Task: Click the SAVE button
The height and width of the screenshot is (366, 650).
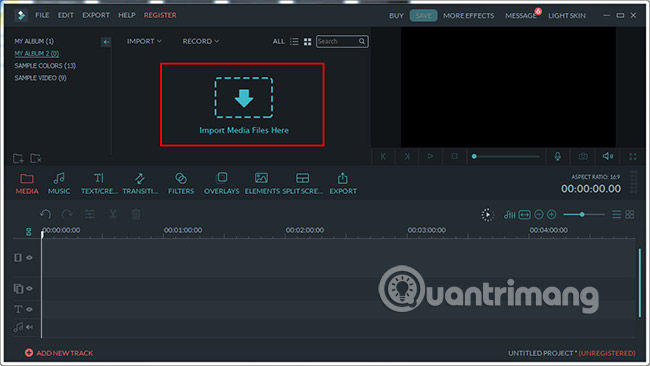Action: [x=423, y=16]
